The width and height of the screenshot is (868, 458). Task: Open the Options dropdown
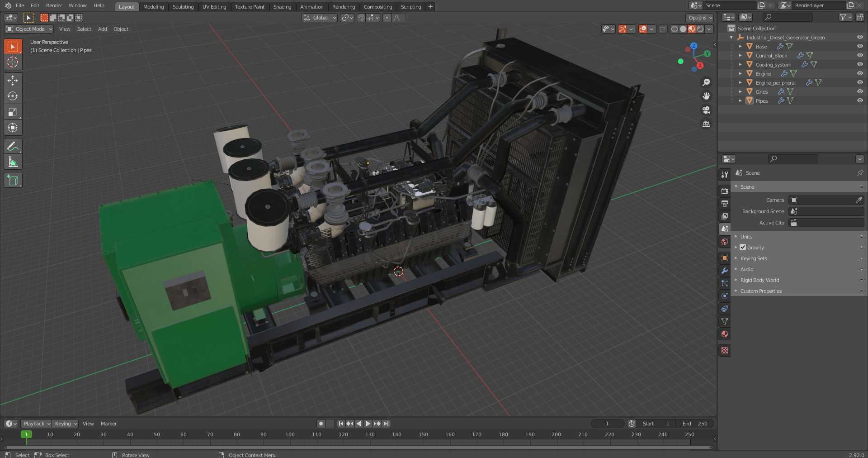[700, 18]
